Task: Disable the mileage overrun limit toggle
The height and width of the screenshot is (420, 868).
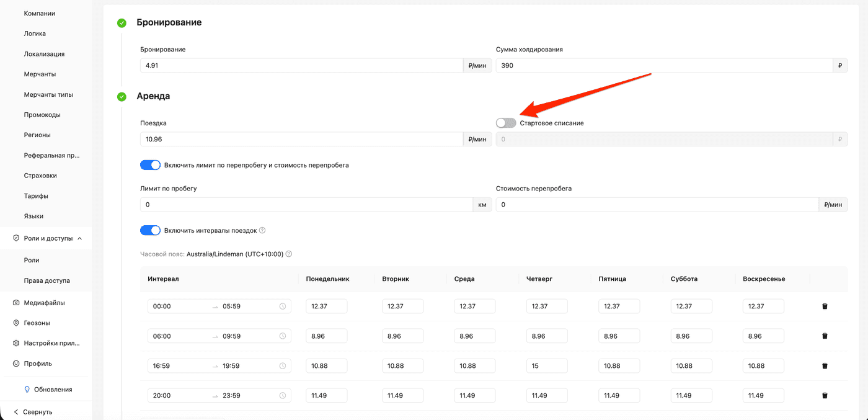Action: pos(150,165)
